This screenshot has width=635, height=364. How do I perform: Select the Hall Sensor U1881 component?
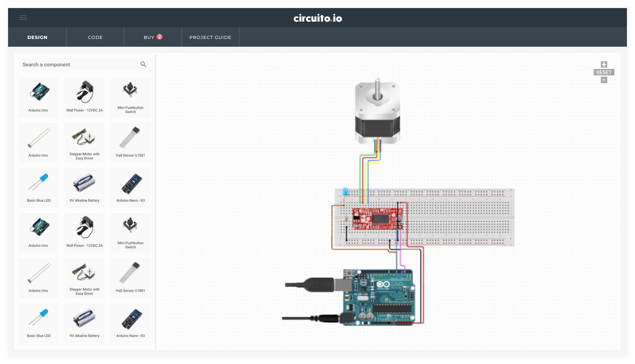click(131, 142)
